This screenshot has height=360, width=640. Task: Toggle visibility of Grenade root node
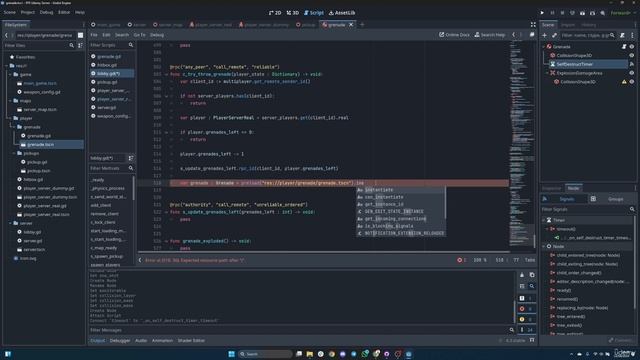click(x=632, y=47)
